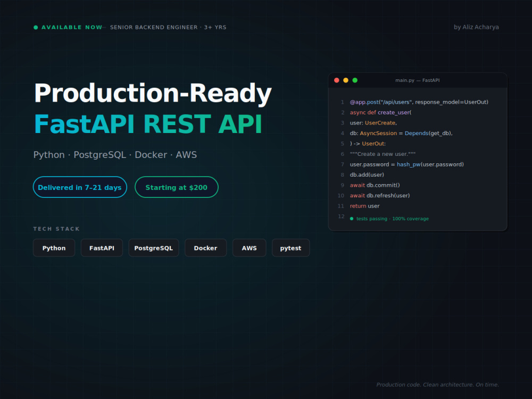Screen dimensions: 532x399
Task: Click 'Python · PostgreSQL · Docker · AWS' subtitle
Action: (x=115, y=155)
